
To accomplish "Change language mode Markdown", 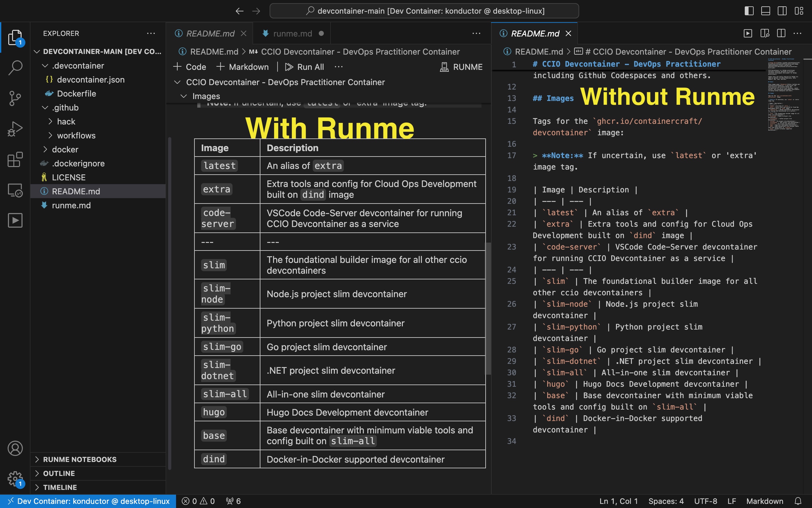I will [x=764, y=501].
